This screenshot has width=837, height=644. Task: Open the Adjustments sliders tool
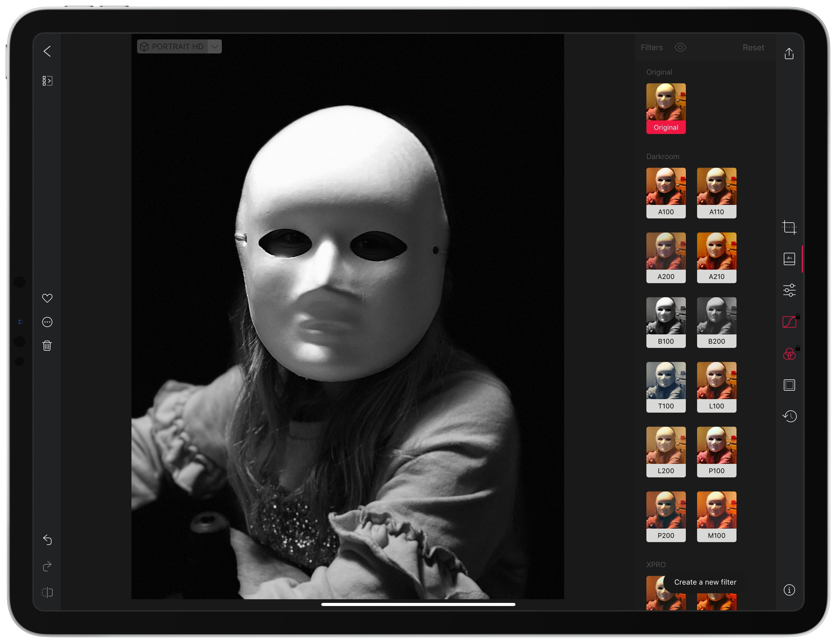789,290
